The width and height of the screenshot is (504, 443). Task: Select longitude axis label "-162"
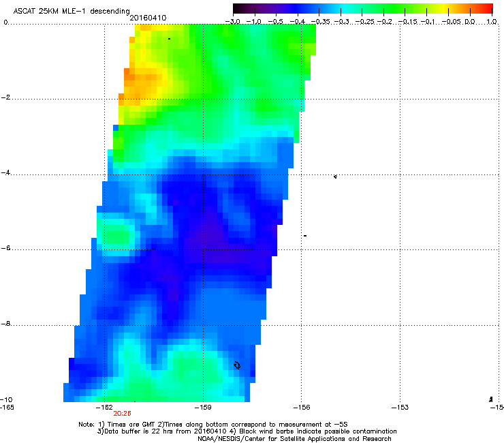(x=104, y=408)
